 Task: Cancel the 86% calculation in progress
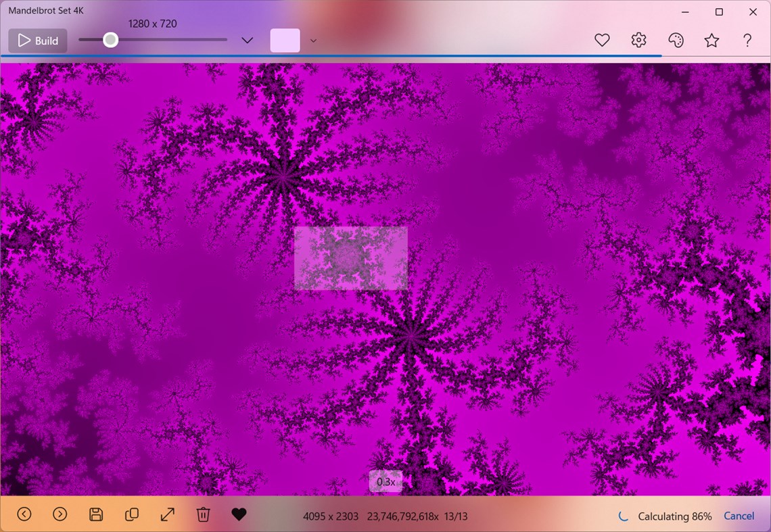tap(739, 516)
